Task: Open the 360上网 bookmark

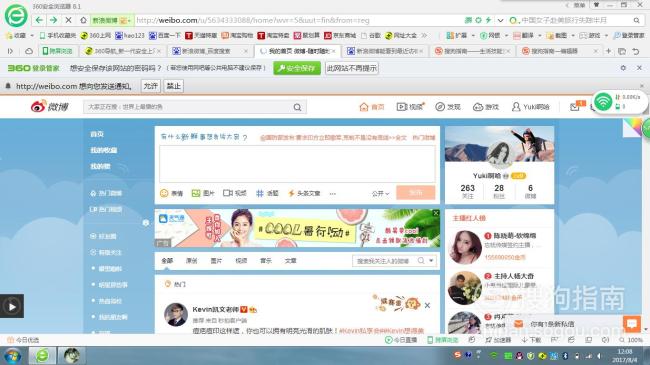Action: (x=96, y=36)
